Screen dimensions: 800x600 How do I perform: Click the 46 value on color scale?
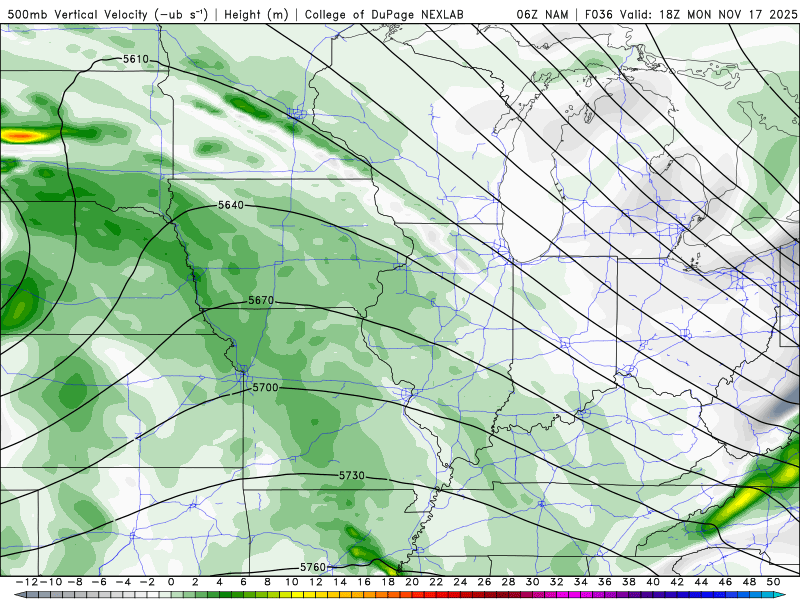pyautogui.click(x=726, y=582)
